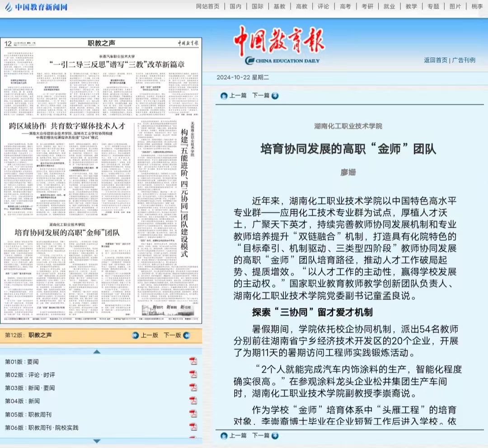The height and width of the screenshot is (448, 488).
Task: Click the 上一篇 arrow icon below the article
Action: pyautogui.click(x=224, y=436)
